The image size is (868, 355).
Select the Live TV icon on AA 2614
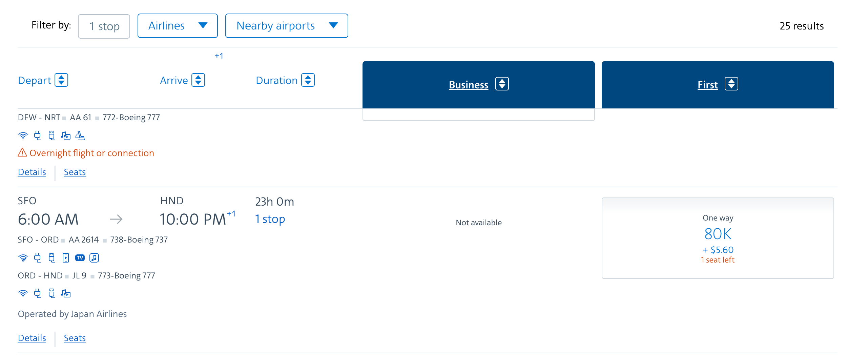(x=80, y=257)
